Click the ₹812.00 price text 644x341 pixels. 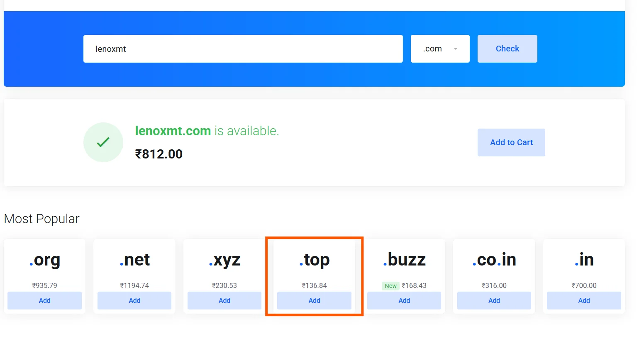(159, 153)
